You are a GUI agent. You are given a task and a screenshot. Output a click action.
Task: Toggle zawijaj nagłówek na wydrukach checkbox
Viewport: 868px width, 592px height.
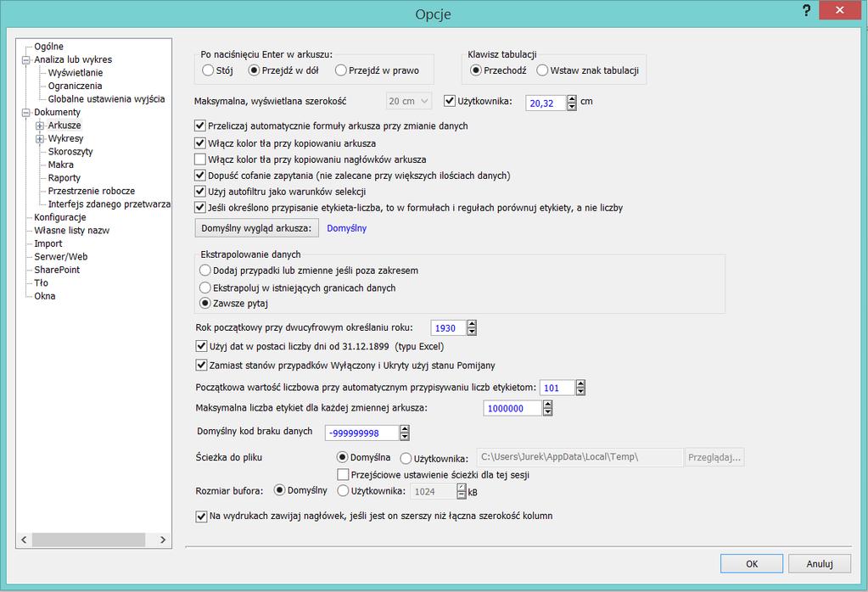[201, 517]
